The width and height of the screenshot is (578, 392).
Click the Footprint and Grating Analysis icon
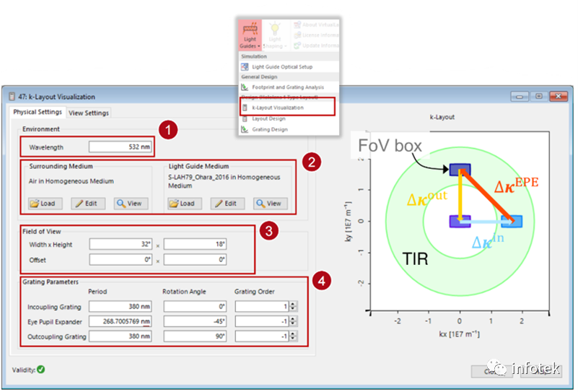(245, 87)
